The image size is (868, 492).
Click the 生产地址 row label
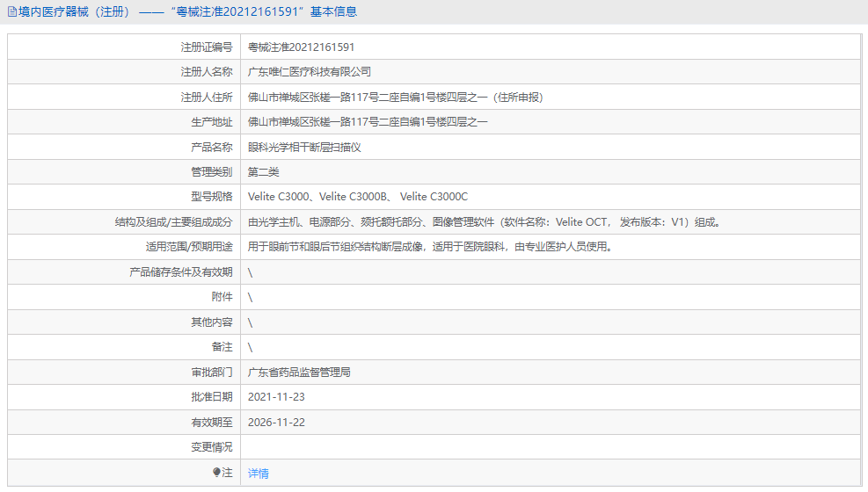[212, 121]
